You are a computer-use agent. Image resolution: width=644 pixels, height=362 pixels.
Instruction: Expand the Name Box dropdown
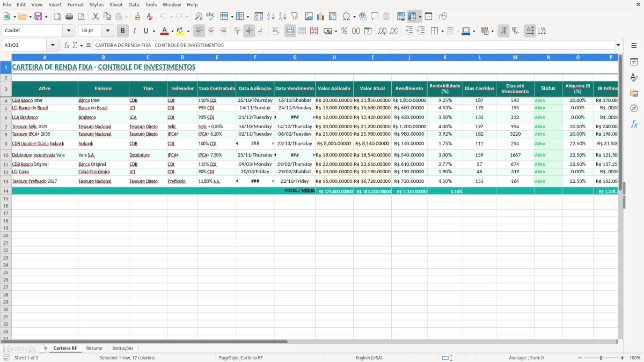pos(53,45)
